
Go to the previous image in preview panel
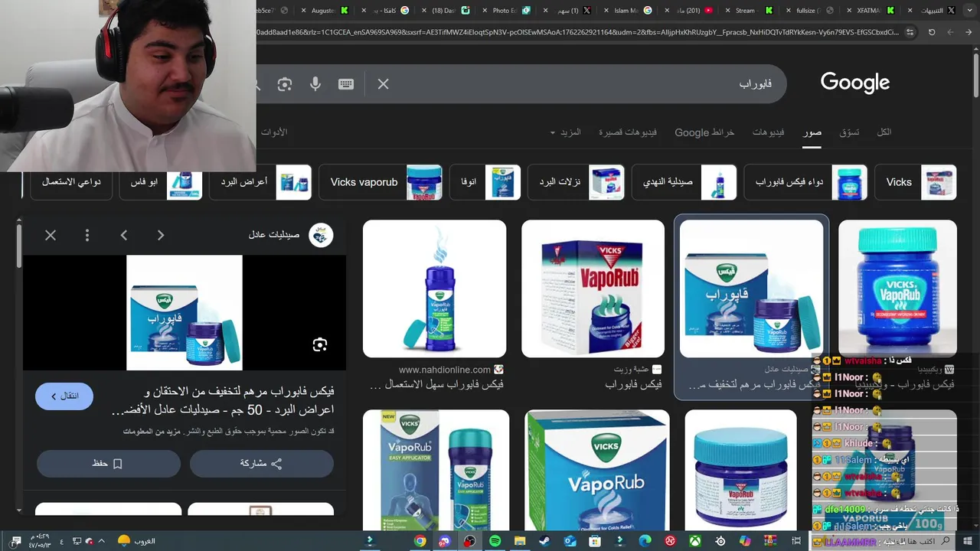coord(161,235)
